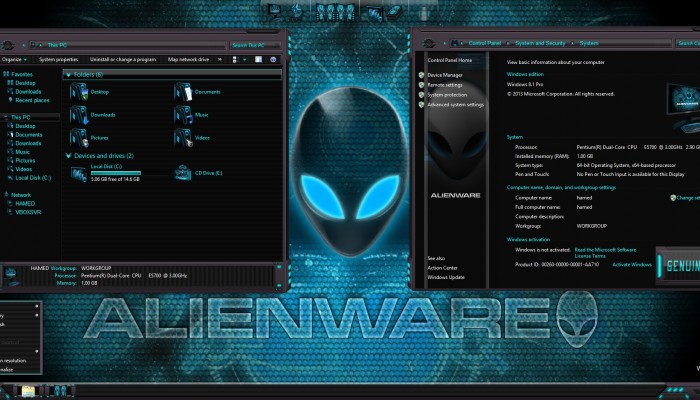Screen dimensions: 700x400
Task: Open the Videos folder icon
Action: [x=183, y=137]
